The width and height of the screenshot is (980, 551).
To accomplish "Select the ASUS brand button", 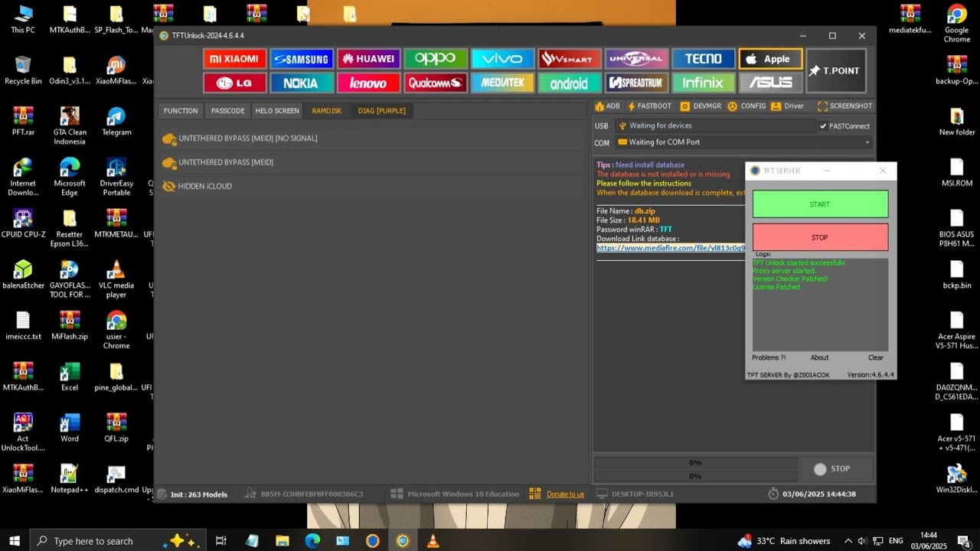I will click(770, 83).
